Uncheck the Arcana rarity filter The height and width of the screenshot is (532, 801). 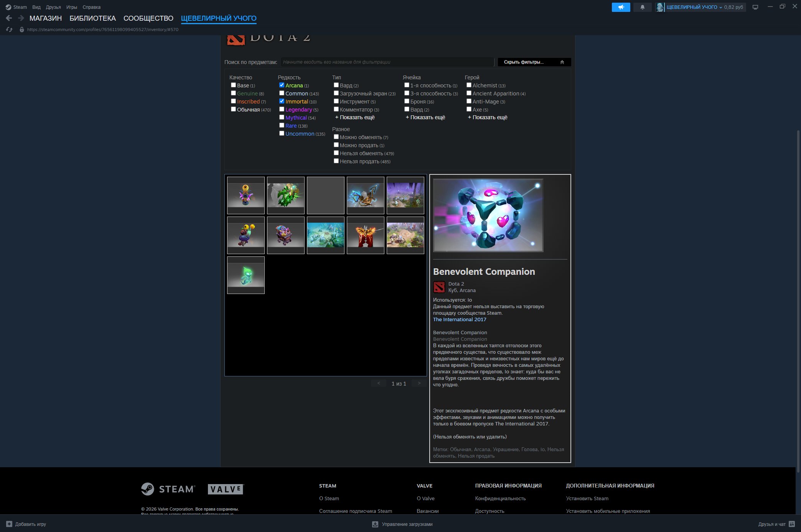[282, 85]
